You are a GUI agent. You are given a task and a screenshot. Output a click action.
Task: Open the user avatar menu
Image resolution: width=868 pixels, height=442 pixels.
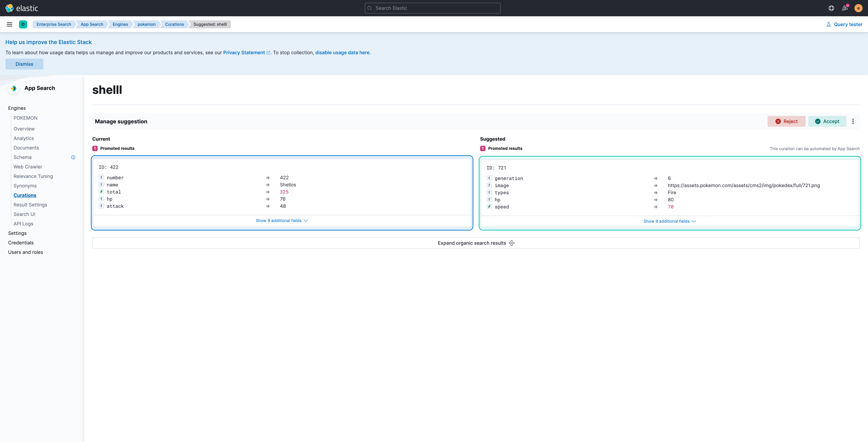858,8
